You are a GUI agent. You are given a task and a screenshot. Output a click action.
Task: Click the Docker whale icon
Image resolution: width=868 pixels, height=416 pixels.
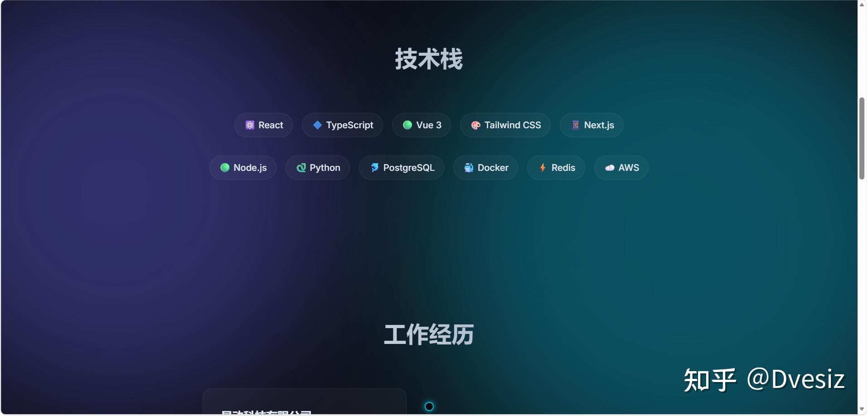(x=469, y=168)
